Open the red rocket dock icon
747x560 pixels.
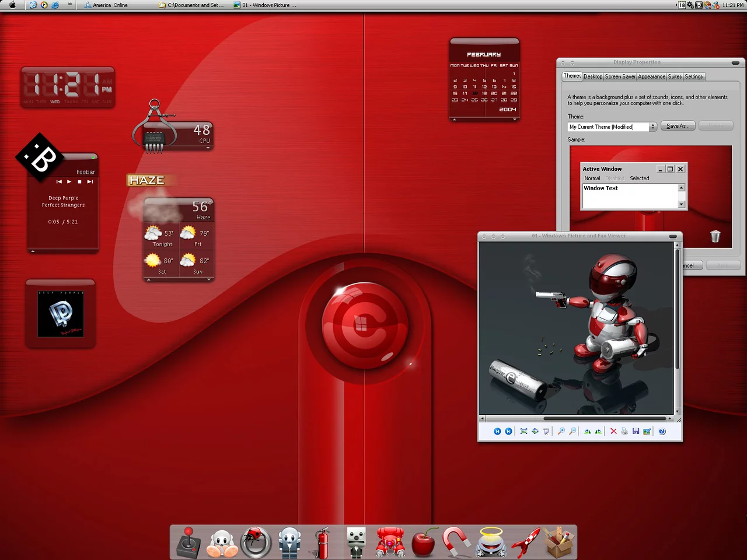tap(525, 542)
